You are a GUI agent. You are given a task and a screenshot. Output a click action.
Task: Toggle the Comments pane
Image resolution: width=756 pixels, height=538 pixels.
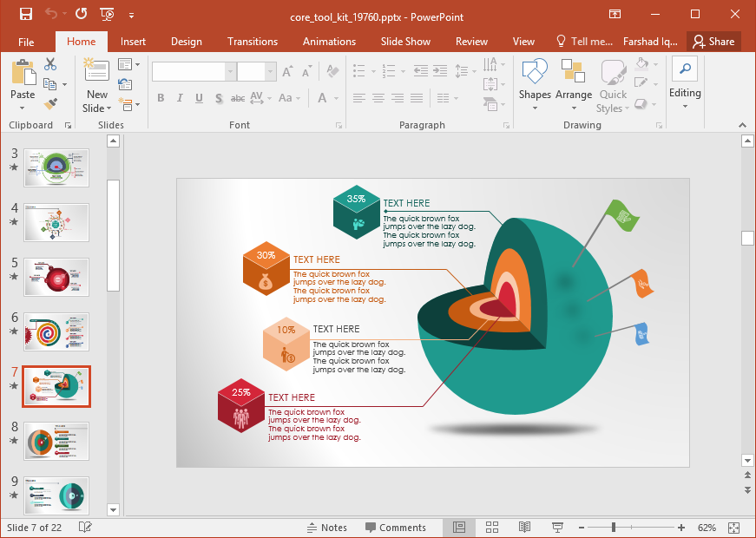coord(396,528)
